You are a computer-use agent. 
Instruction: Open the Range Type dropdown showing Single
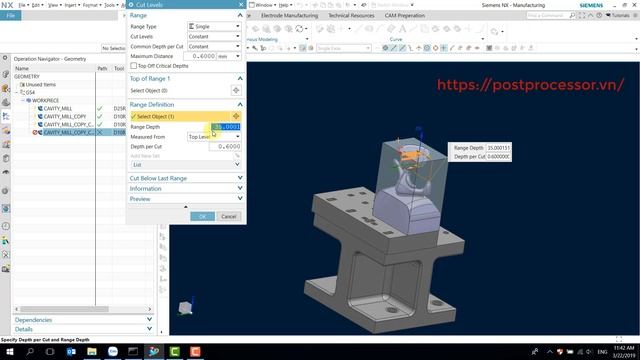tap(214, 26)
